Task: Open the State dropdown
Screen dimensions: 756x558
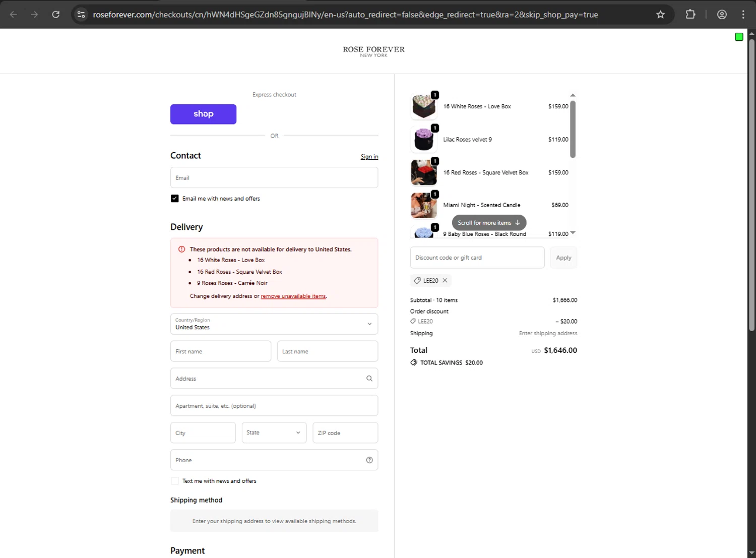Action: pos(274,432)
